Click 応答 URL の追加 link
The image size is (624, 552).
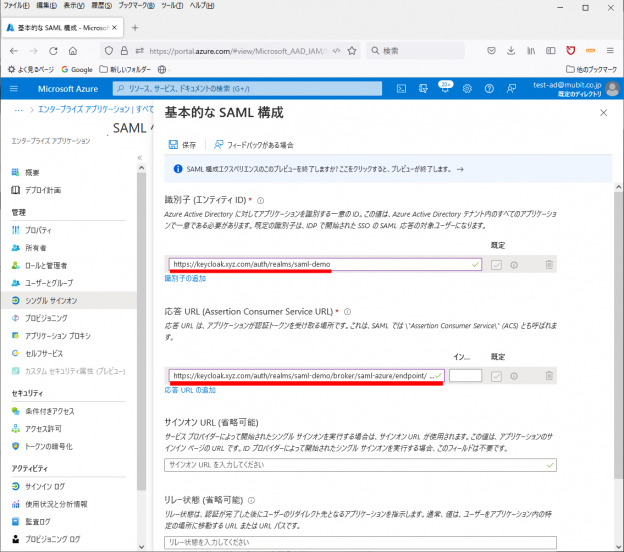click(190, 390)
